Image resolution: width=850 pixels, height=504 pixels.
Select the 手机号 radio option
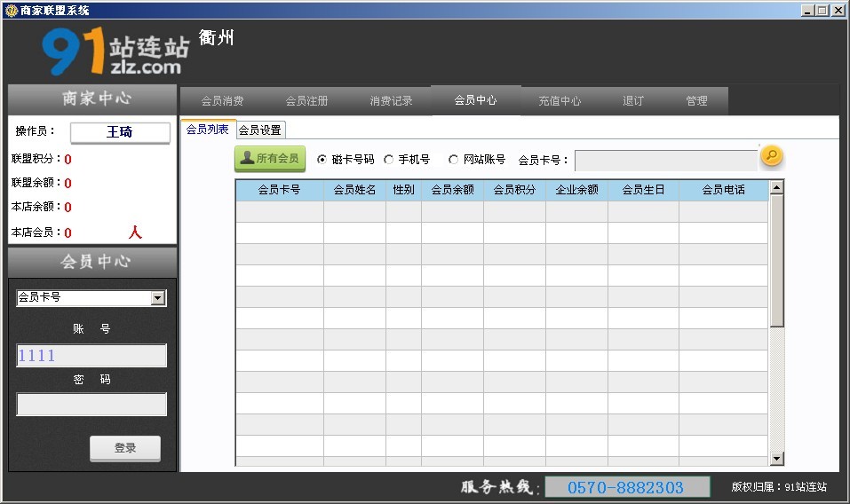click(389, 160)
